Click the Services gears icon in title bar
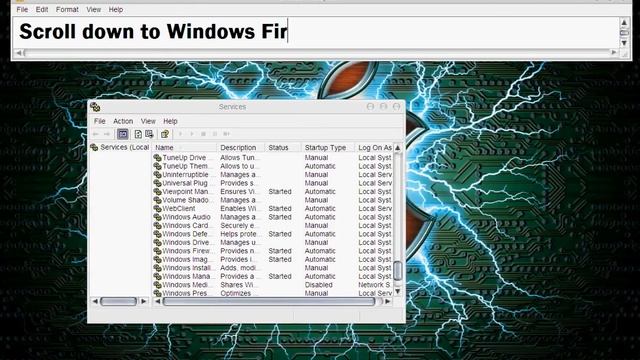 pos(95,107)
